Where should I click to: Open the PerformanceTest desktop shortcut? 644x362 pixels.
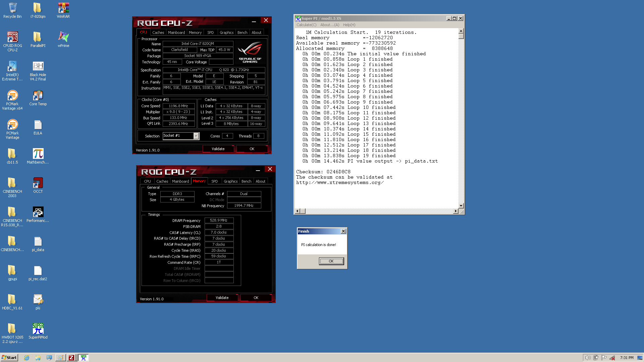[38, 214]
